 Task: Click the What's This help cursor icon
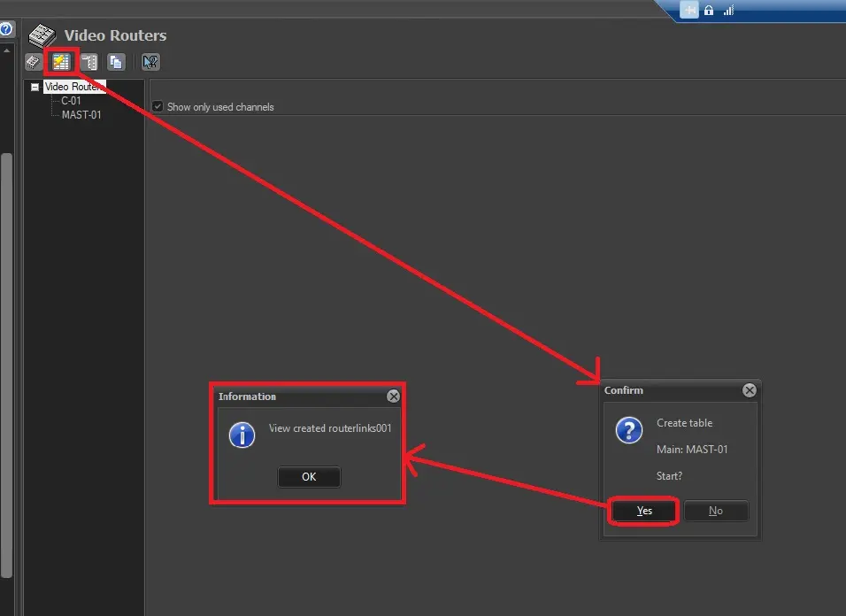pos(150,62)
